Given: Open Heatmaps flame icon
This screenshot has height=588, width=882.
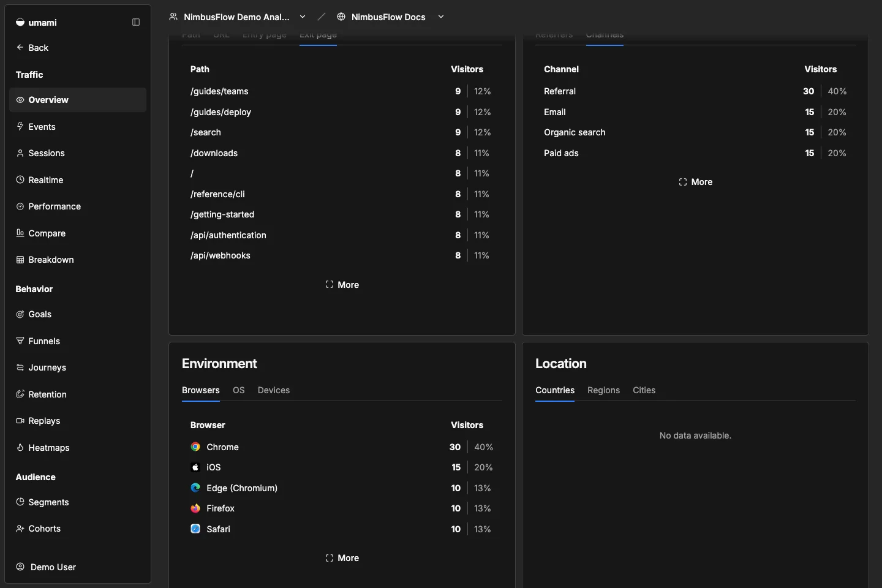Looking at the screenshot, I should 20,447.
